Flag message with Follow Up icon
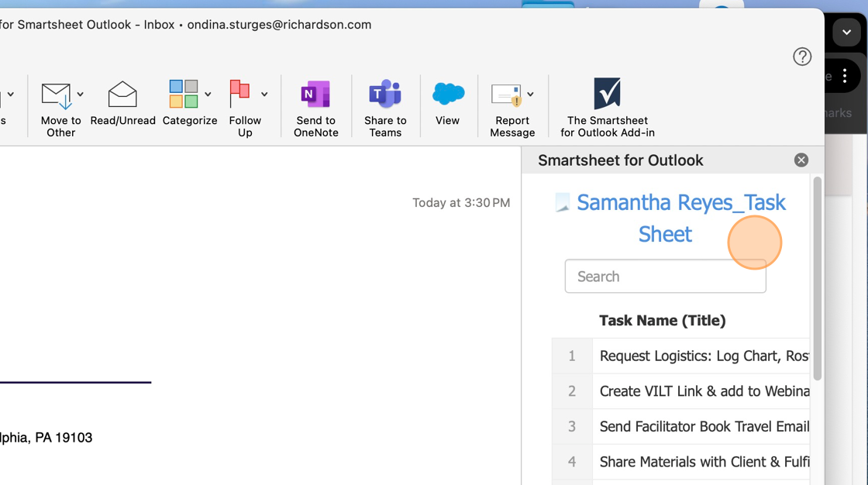Viewport: 868px width, 485px height. pos(239,94)
